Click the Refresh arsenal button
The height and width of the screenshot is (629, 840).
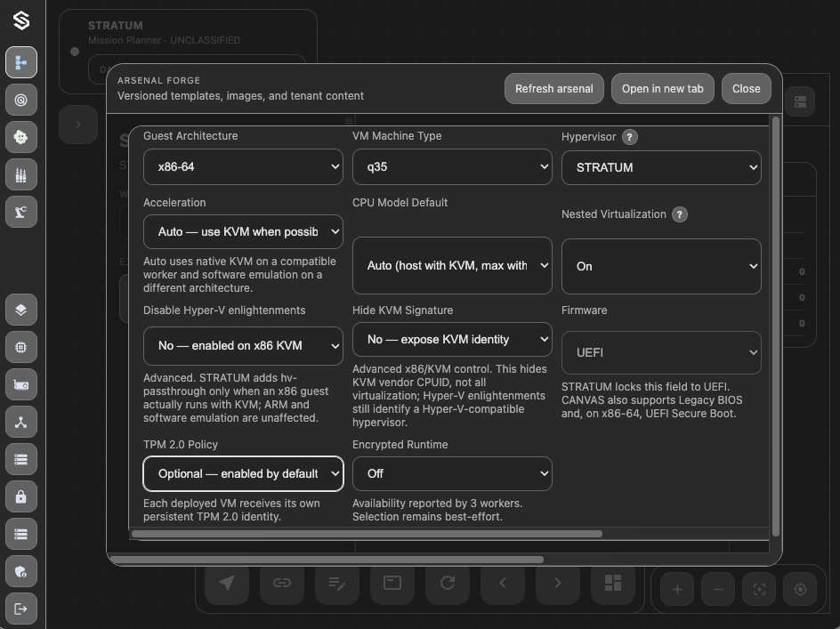click(x=554, y=88)
